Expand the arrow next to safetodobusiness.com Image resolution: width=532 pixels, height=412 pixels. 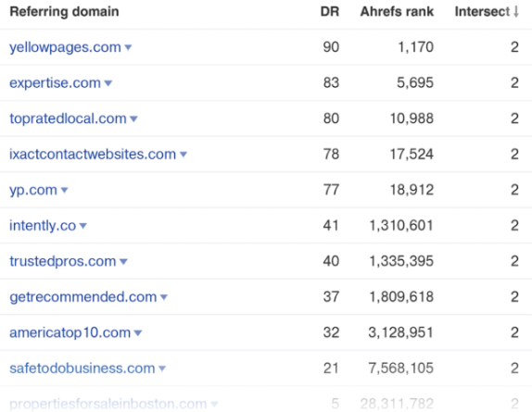(x=162, y=368)
